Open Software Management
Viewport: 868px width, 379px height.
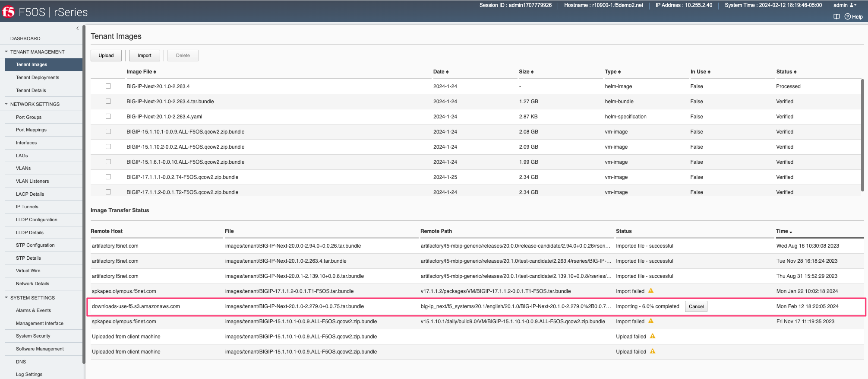(x=40, y=349)
